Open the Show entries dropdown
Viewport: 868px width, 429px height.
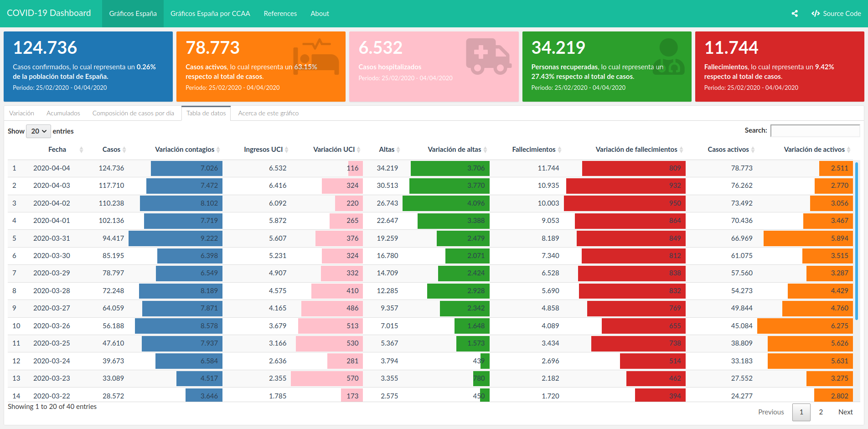[38, 131]
